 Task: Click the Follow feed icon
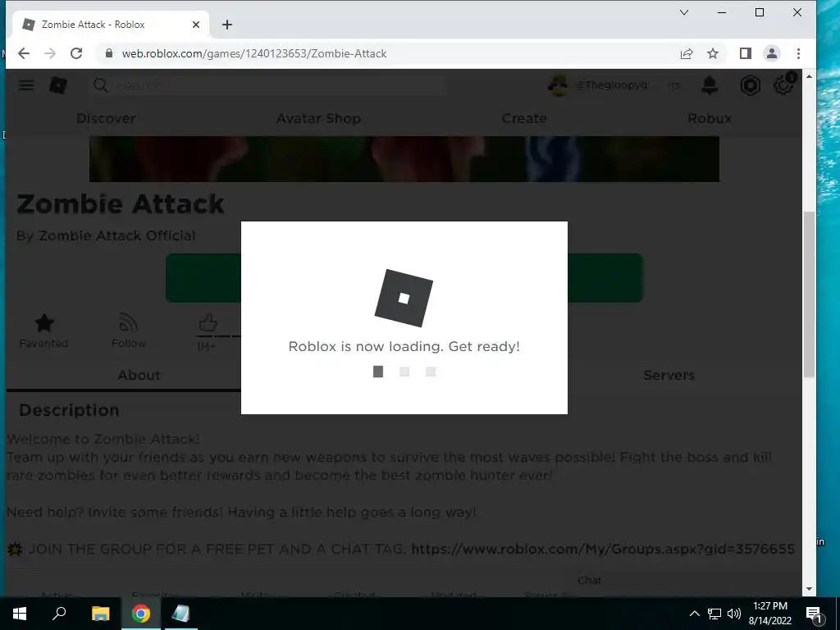[x=128, y=322]
